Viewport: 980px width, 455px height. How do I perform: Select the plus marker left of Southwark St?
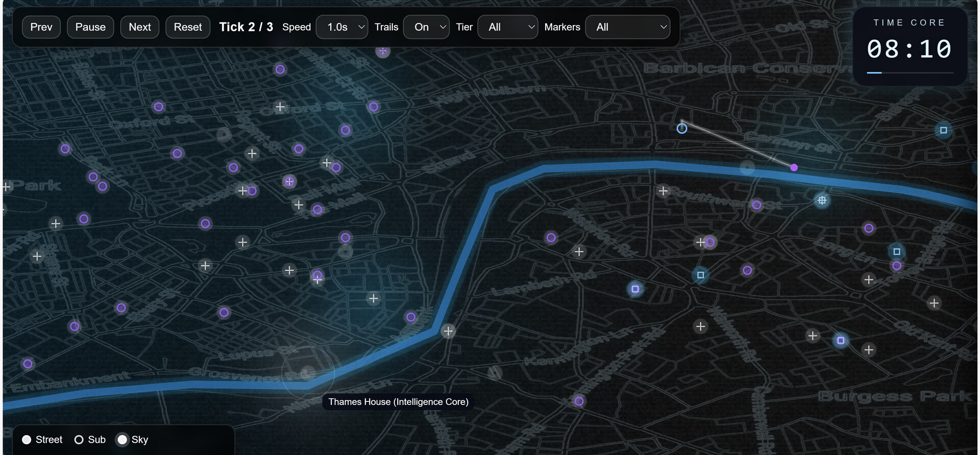click(x=663, y=191)
